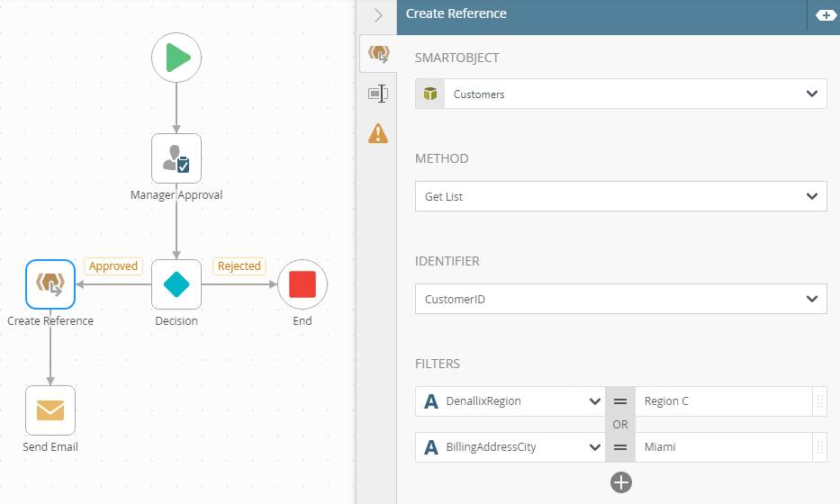Screen dimensions: 840x504
Task: Open the properties tab with text cursor icon
Action: click(x=378, y=94)
